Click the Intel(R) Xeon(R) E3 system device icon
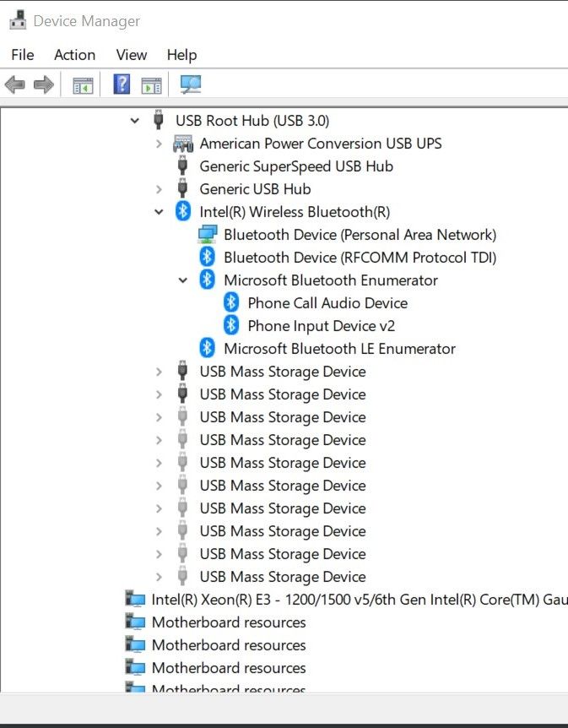 pyautogui.click(x=135, y=599)
